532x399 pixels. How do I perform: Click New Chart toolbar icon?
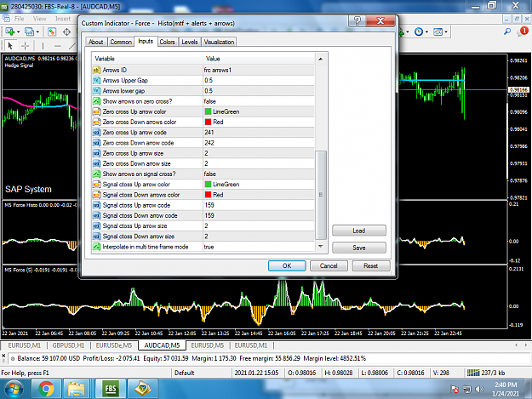(x=9, y=31)
